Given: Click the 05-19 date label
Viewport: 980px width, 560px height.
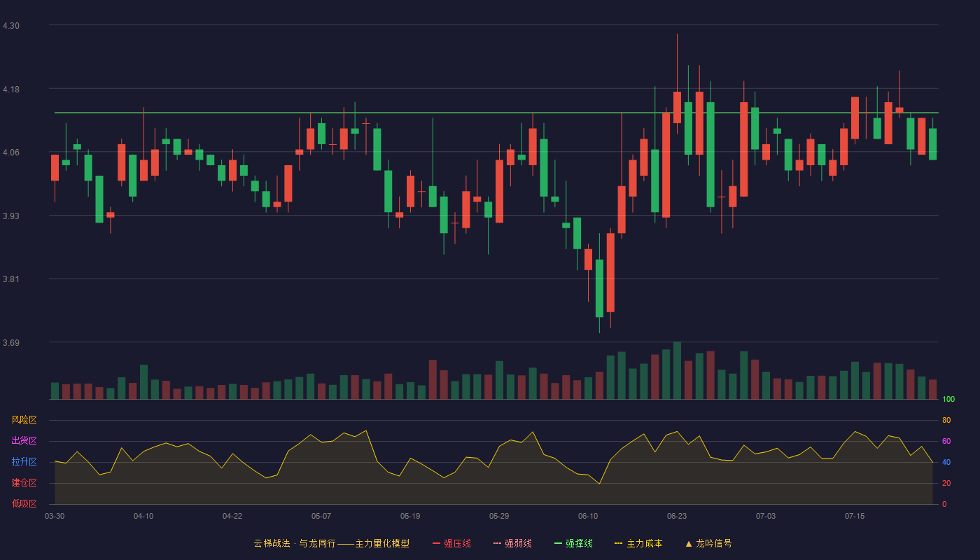Looking at the screenshot, I should (x=410, y=516).
